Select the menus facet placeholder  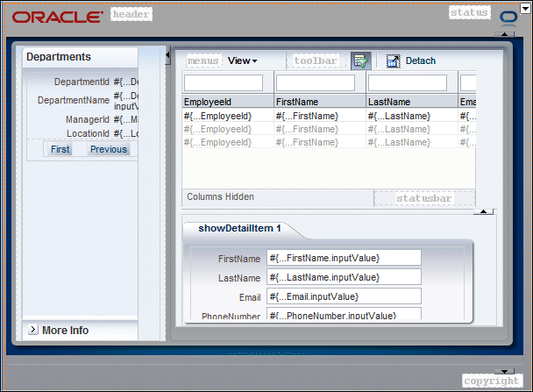203,61
